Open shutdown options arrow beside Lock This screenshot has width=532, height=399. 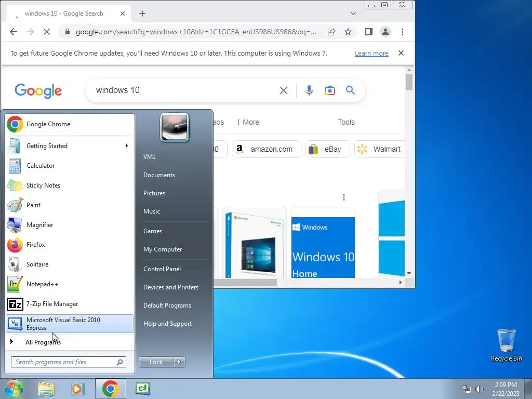[179, 362]
